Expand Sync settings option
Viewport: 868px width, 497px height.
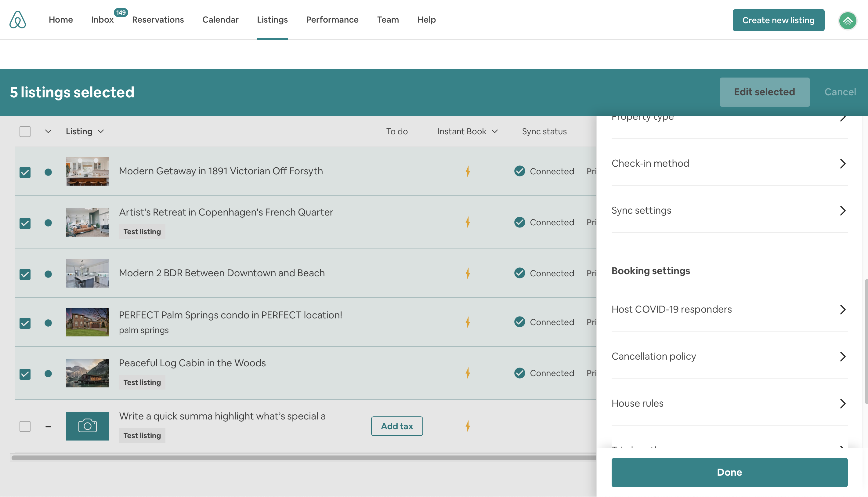729,211
